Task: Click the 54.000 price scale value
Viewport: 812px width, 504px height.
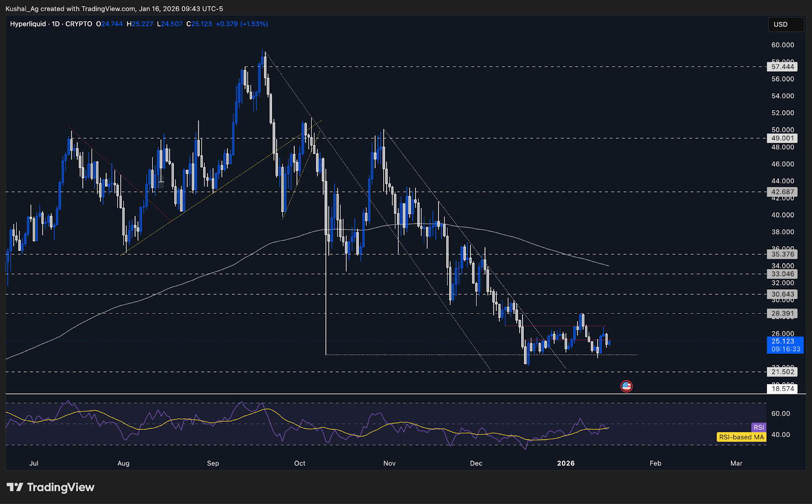Action: [x=783, y=96]
